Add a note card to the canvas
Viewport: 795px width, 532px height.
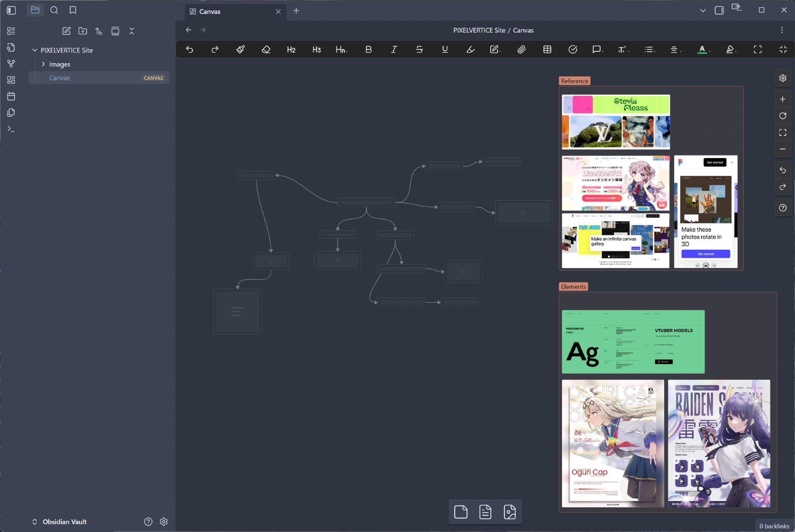[x=461, y=512]
